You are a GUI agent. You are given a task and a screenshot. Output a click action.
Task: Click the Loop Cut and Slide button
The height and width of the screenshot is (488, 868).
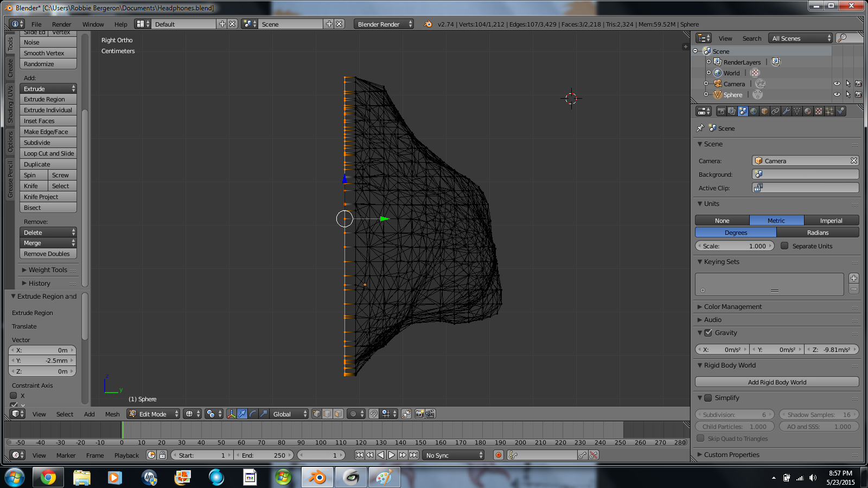coord(48,153)
